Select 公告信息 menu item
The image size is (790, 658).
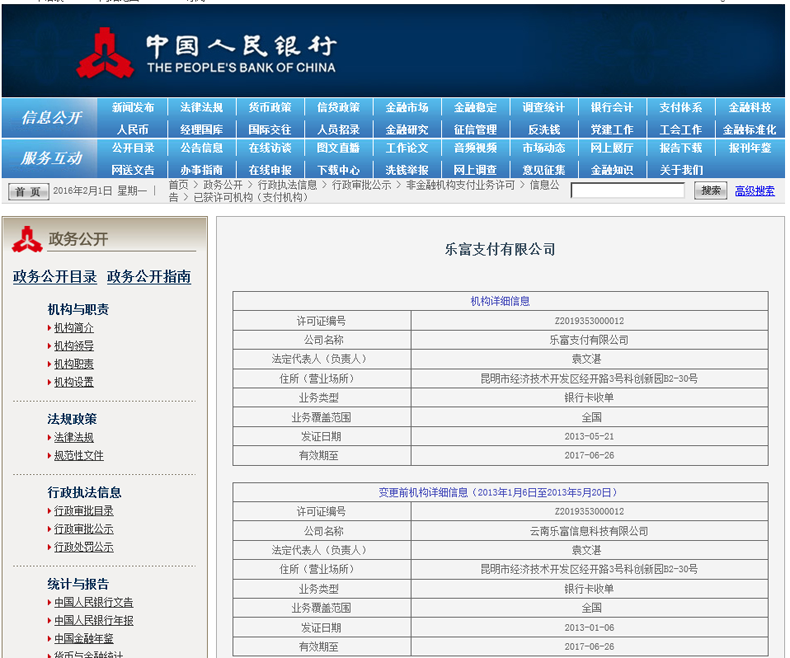(x=202, y=148)
